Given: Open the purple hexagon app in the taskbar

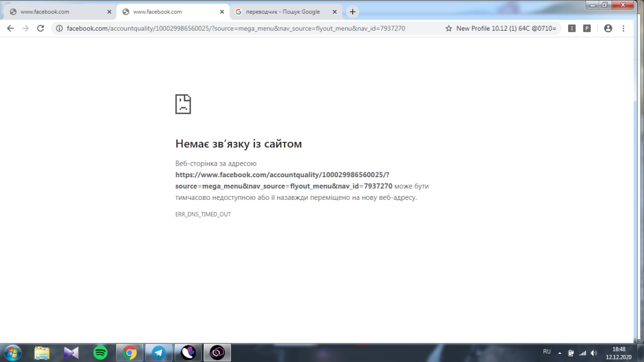Looking at the screenshot, I should click(217, 353).
